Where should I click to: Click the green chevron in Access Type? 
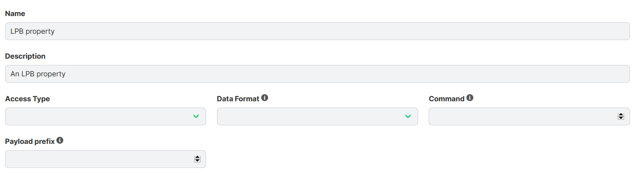(x=196, y=116)
